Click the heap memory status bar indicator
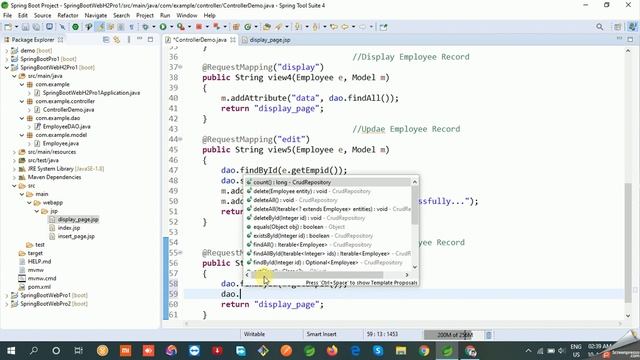The image size is (640, 360). (x=453, y=335)
